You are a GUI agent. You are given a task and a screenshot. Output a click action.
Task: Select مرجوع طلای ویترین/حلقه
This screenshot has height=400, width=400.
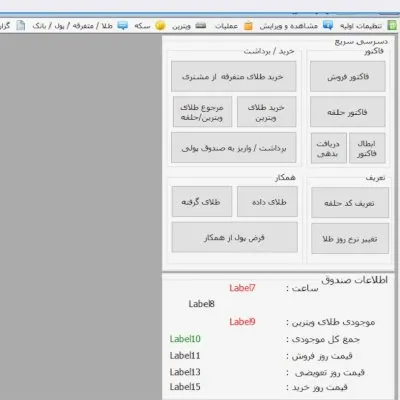click(x=202, y=112)
